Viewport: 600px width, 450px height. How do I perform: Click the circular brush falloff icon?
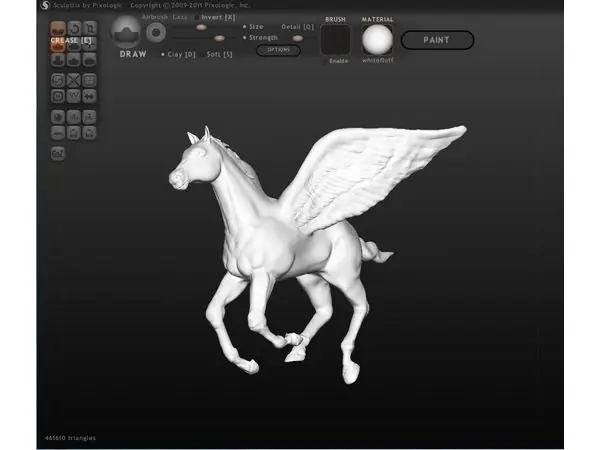[x=156, y=33]
